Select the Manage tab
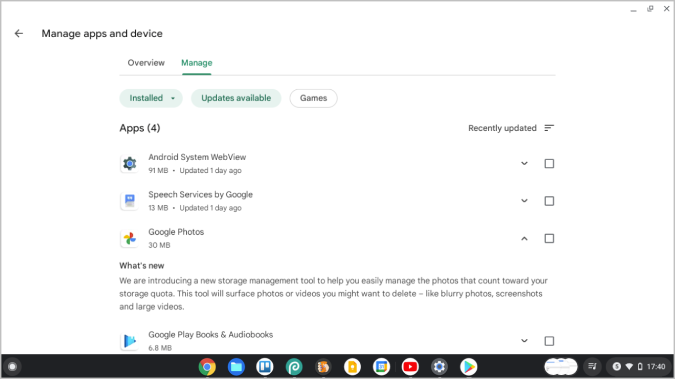The image size is (675, 379). [x=196, y=63]
